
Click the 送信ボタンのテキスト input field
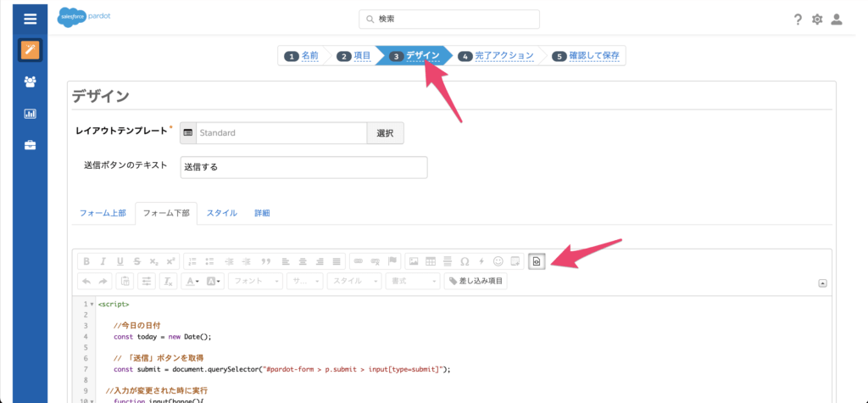click(304, 167)
